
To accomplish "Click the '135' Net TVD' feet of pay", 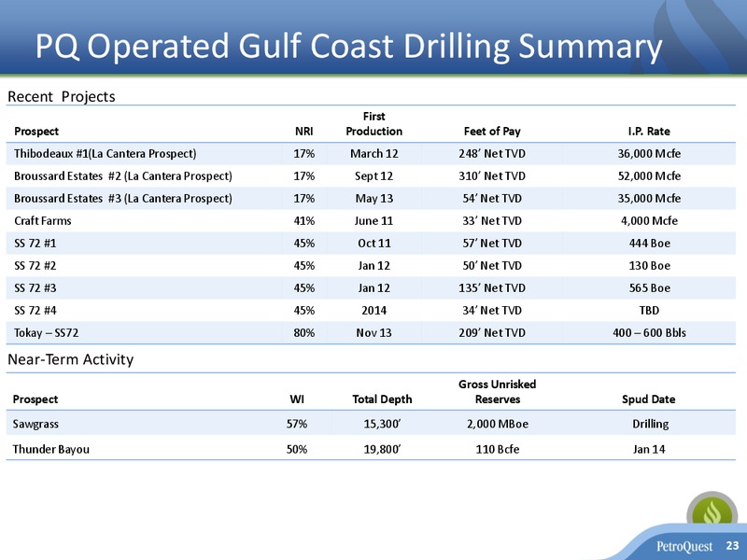I will 492,288.
